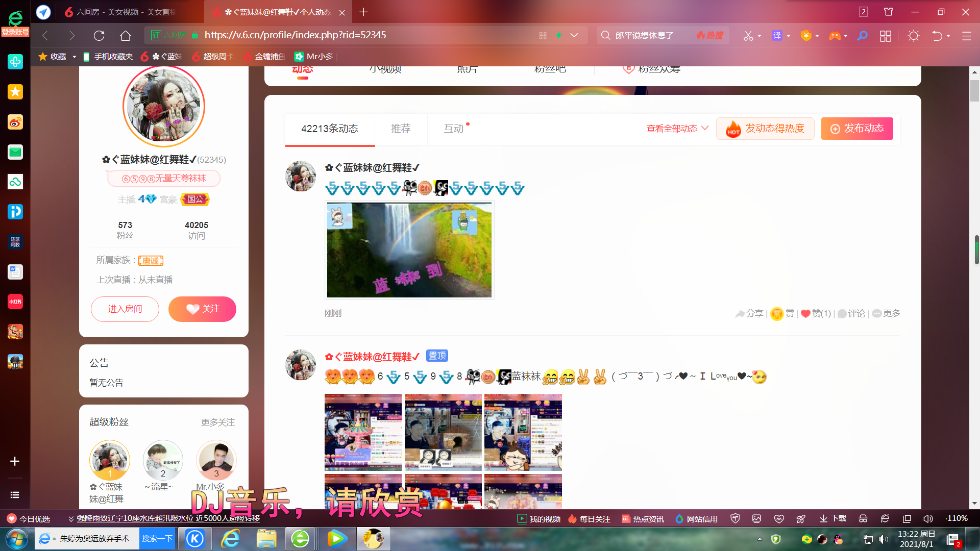The image size is (980, 551).
Task: Click the 分享 link on first post
Action: tap(749, 313)
